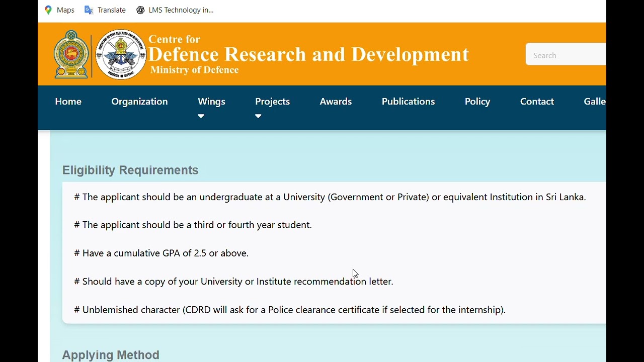The height and width of the screenshot is (362, 644).
Task: Select Awards in the navigation bar
Action: [x=336, y=102]
